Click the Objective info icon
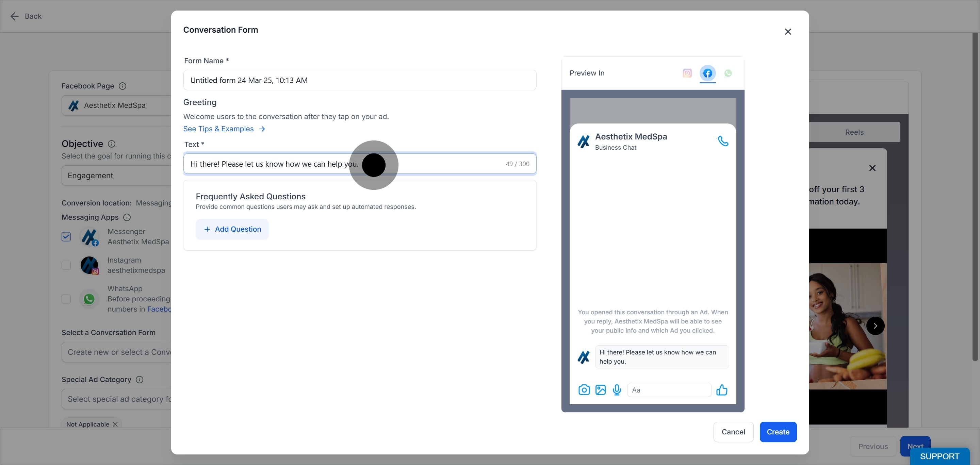 coord(112,144)
